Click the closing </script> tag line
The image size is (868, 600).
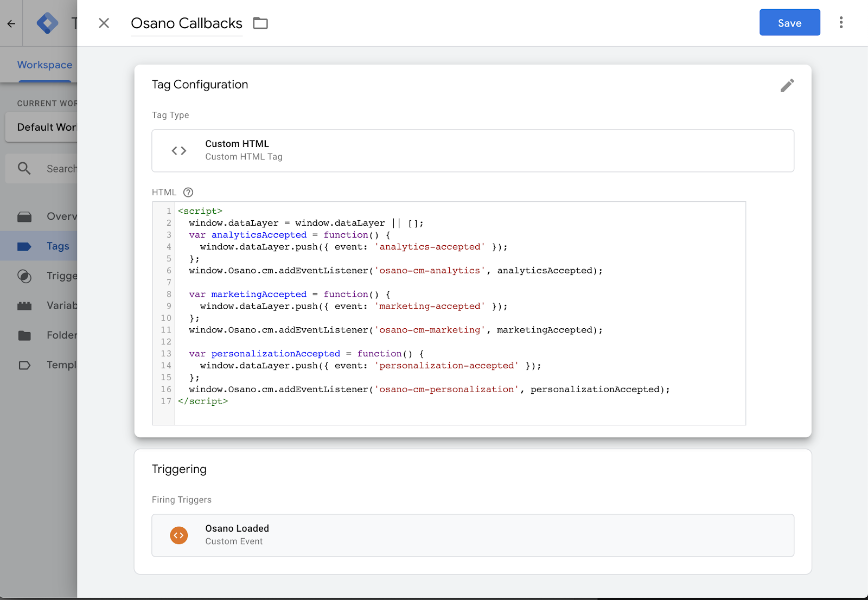pos(203,401)
